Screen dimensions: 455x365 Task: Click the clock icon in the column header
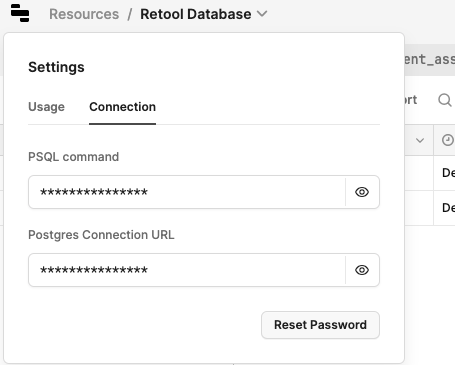point(448,140)
